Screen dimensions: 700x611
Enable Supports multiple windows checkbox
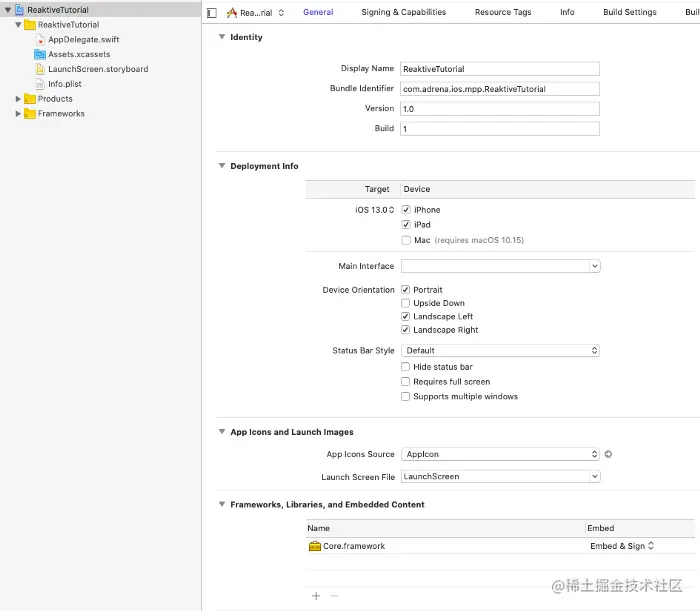(x=405, y=396)
